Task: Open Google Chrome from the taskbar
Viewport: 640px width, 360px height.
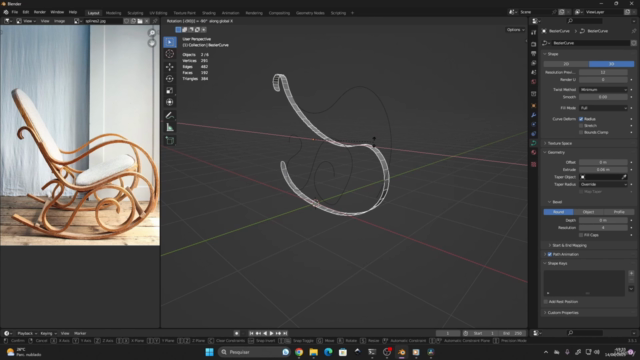Action: pyautogui.click(x=299, y=352)
